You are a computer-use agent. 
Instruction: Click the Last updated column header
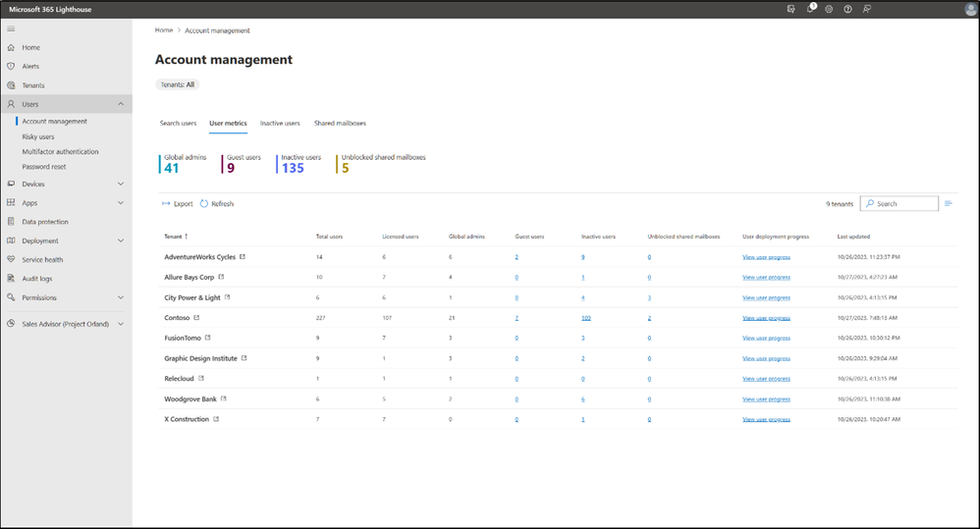pos(853,237)
